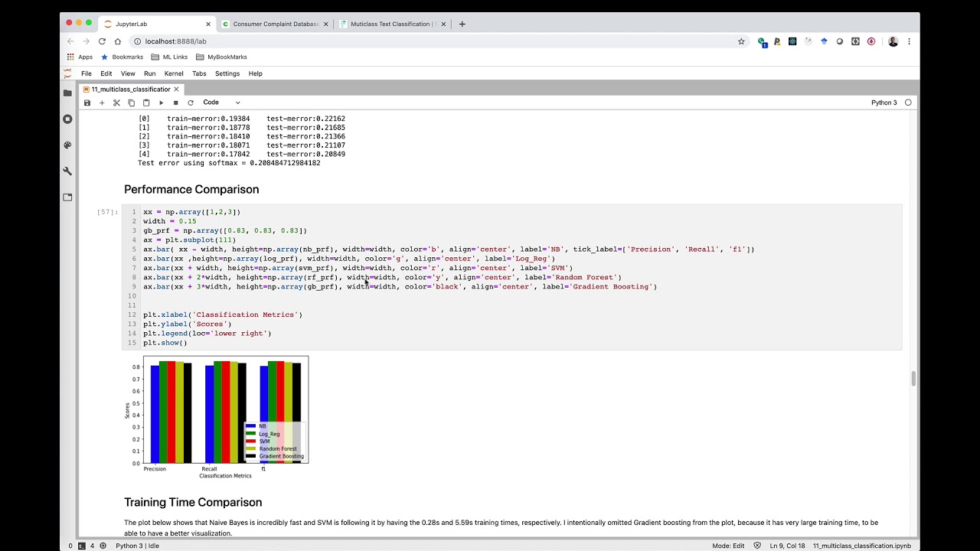This screenshot has height=551, width=980.
Task: Reload the current page
Action: [x=102, y=41]
